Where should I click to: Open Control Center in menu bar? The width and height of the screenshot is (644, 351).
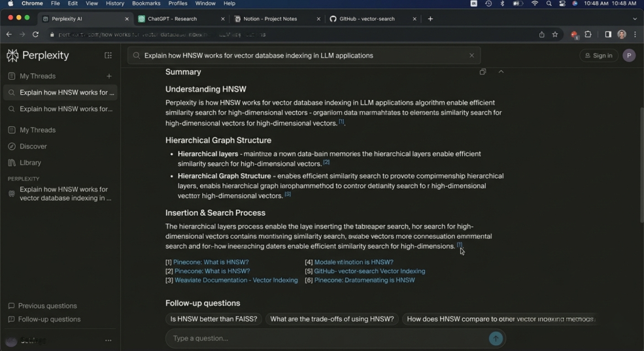click(x=562, y=3)
